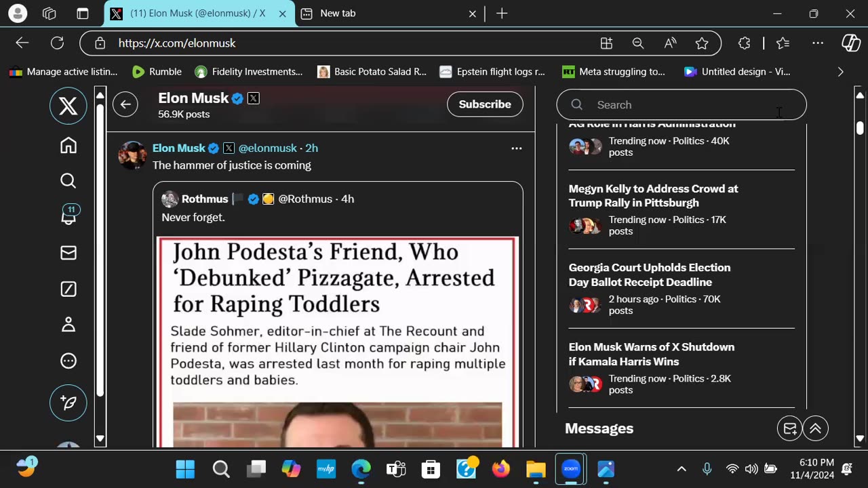Viewport: 868px width, 488px height.
Task: Open Rothmus quoted post author name
Action: [205, 199]
